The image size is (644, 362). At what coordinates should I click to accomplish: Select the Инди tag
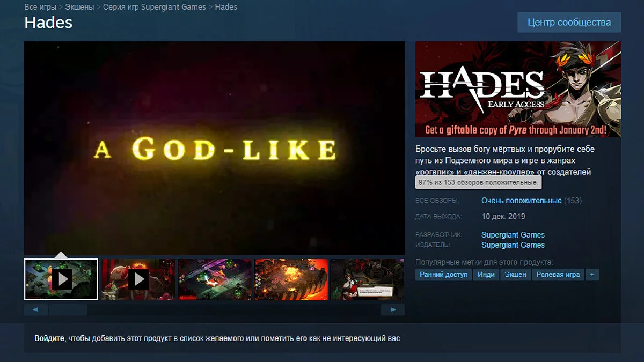tap(486, 274)
